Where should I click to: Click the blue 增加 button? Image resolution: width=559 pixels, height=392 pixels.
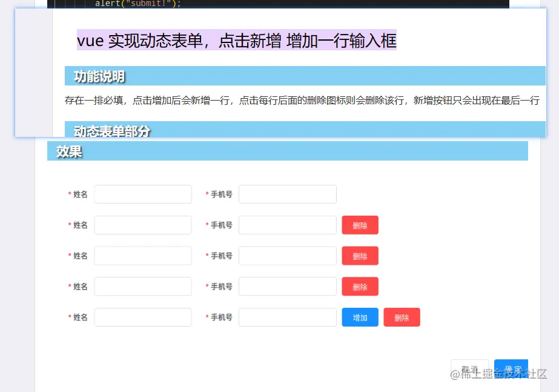tap(360, 317)
